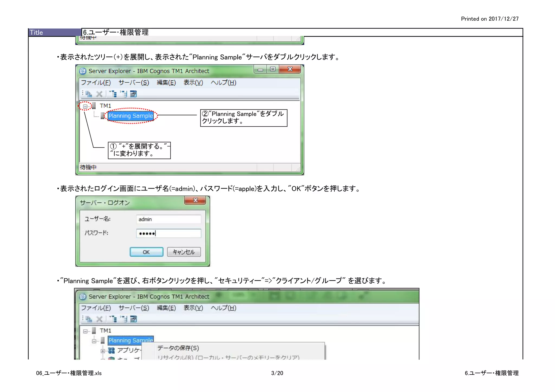Click the Planning Sample server icon in upper tree
Screen dimensions: 555x392
tap(102, 116)
